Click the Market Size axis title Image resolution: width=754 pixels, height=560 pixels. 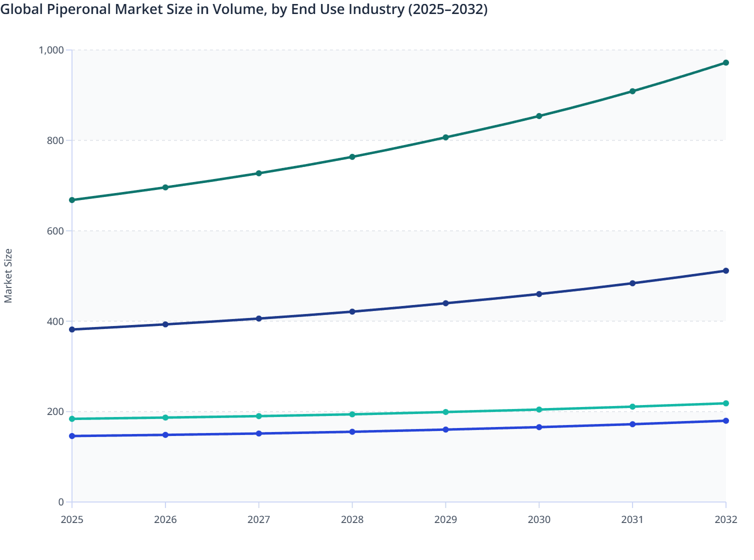pyautogui.click(x=9, y=272)
